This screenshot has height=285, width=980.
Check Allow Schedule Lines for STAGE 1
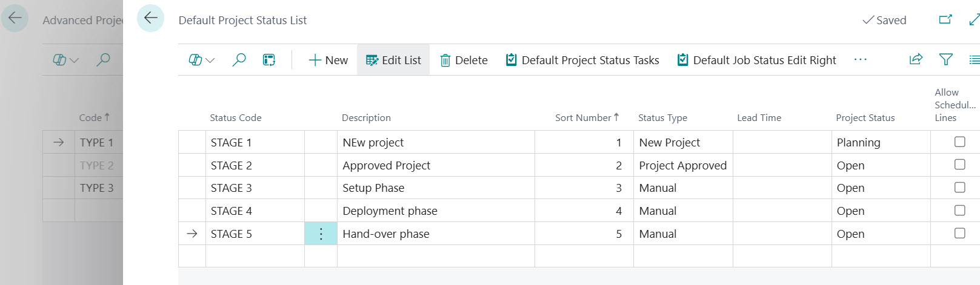[x=960, y=142]
